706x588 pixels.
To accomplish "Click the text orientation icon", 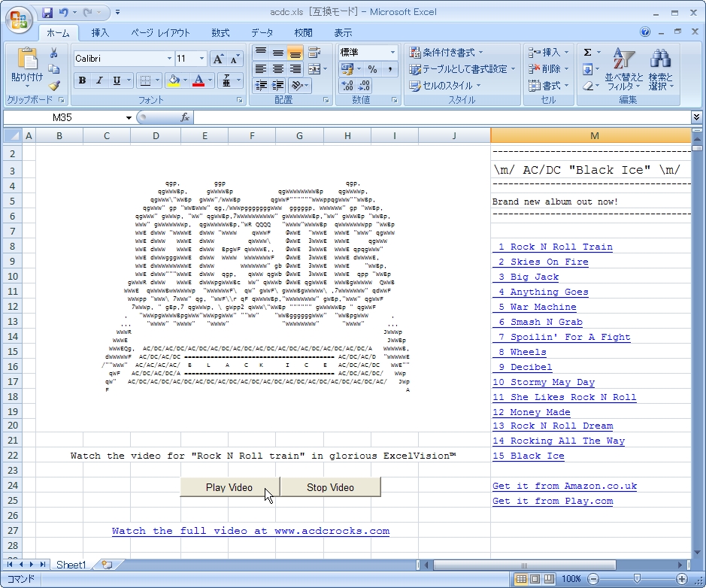I will pyautogui.click(x=296, y=85).
